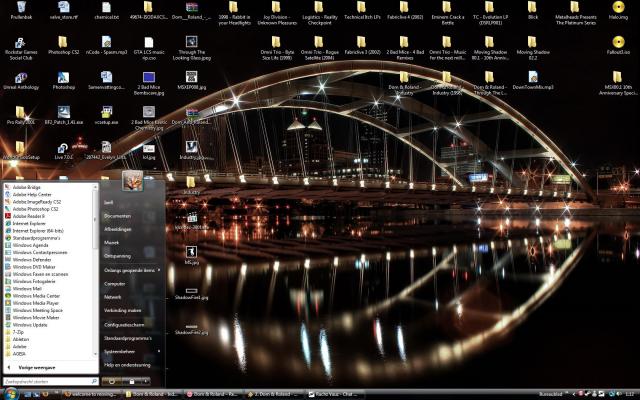Screen dimensions: 640x400
Task: Expand Onlangs geopende items submenu
Action: [x=130, y=270]
